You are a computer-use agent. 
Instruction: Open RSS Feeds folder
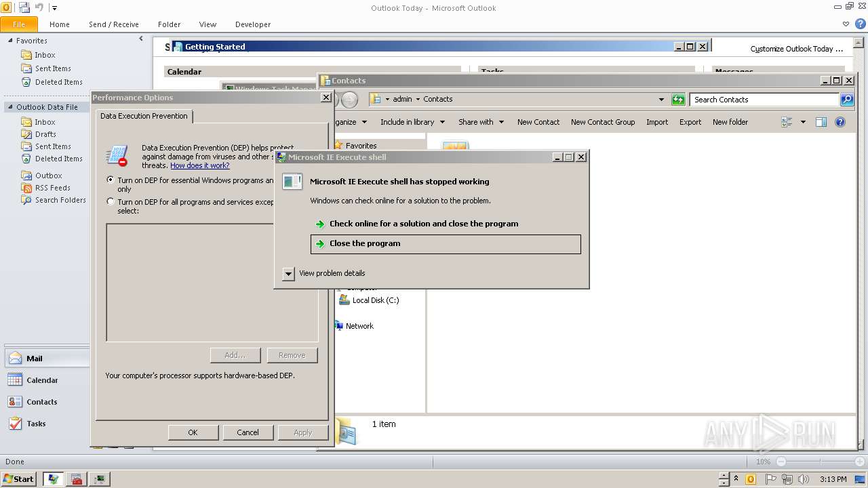click(x=52, y=188)
